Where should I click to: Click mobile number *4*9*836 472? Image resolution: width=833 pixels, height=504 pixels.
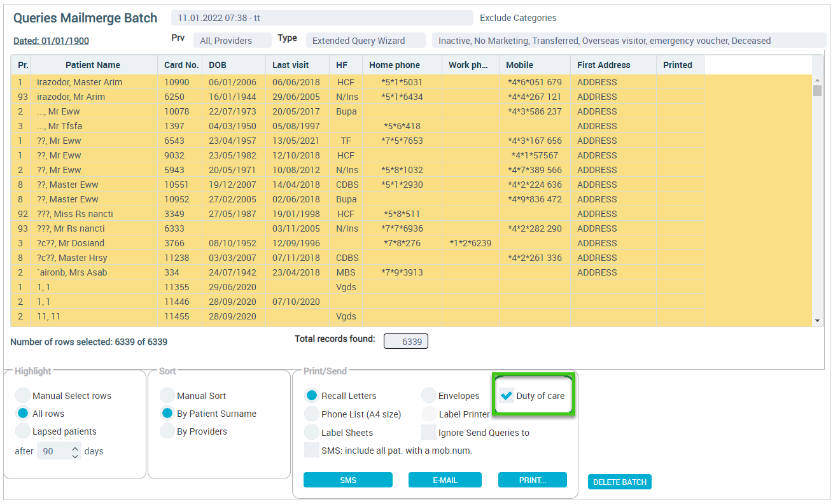pos(535,199)
